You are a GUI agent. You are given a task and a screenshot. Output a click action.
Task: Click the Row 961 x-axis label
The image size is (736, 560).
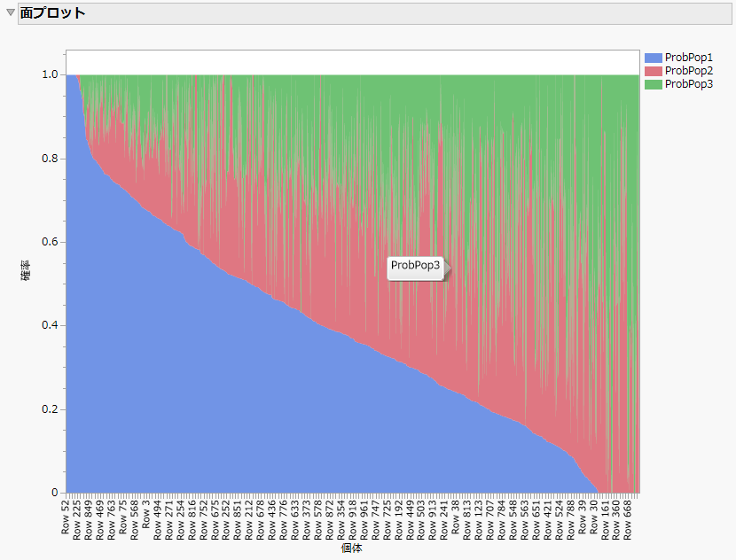click(364, 520)
